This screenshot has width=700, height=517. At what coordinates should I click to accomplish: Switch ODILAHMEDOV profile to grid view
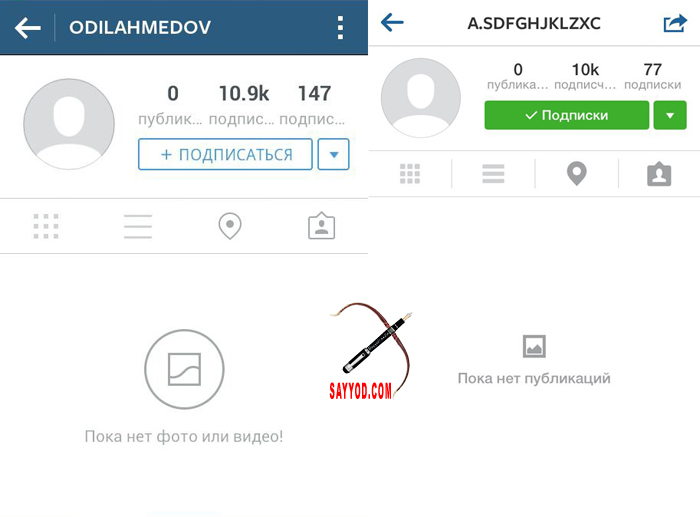(46, 226)
